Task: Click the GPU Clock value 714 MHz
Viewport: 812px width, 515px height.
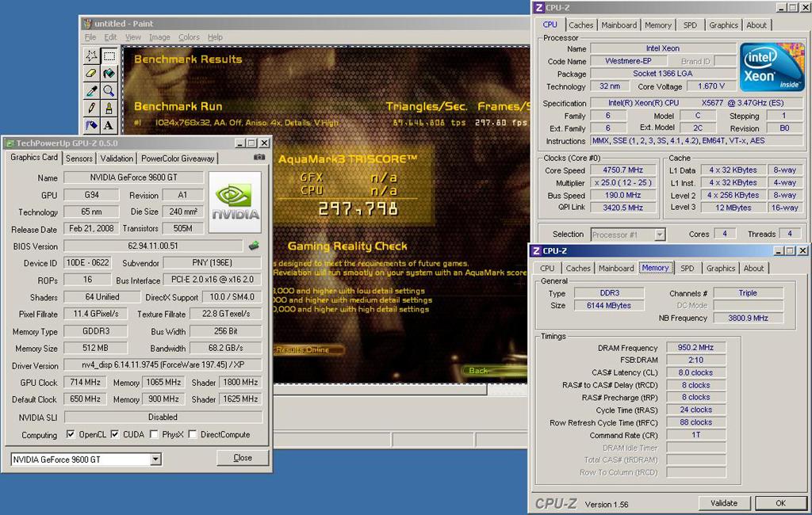Action: point(85,382)
